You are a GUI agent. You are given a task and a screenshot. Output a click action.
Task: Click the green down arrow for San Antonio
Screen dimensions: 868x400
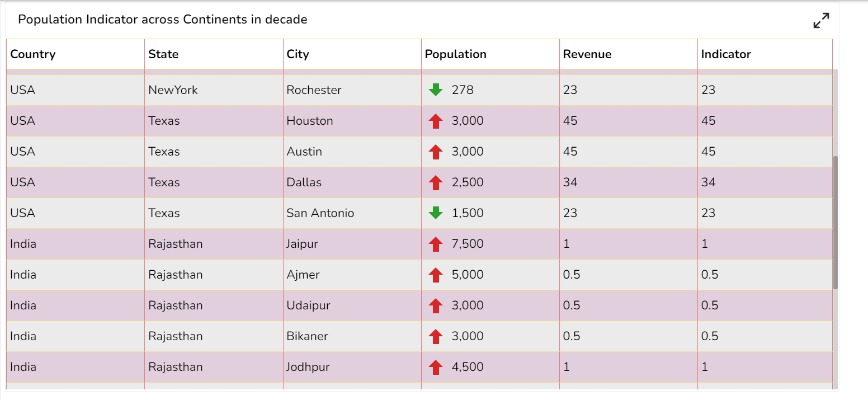coord(435,213)
